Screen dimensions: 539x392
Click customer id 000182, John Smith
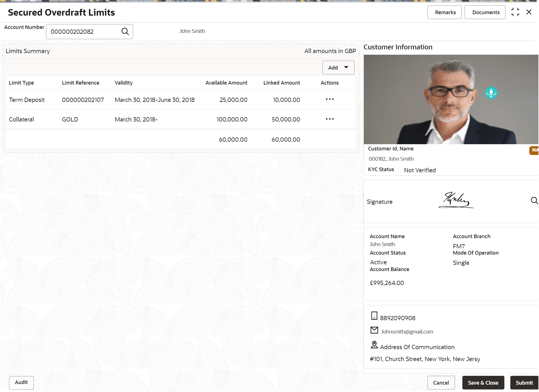click(391, 159)
